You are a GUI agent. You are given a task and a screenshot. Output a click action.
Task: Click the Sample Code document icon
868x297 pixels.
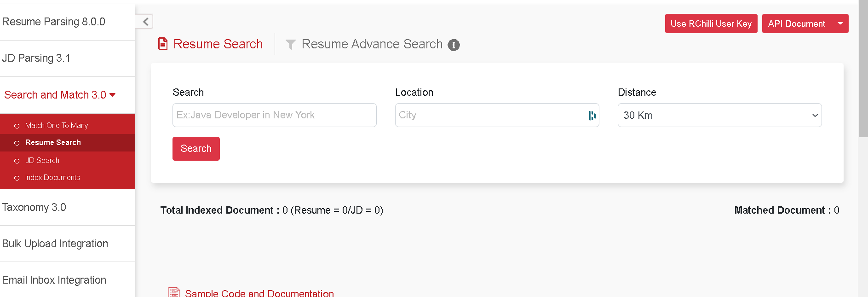click(174, 292)
